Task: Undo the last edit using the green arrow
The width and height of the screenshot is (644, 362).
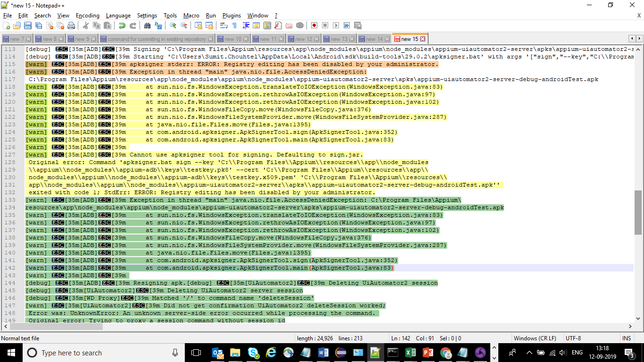Action: [x=122, y=25]
